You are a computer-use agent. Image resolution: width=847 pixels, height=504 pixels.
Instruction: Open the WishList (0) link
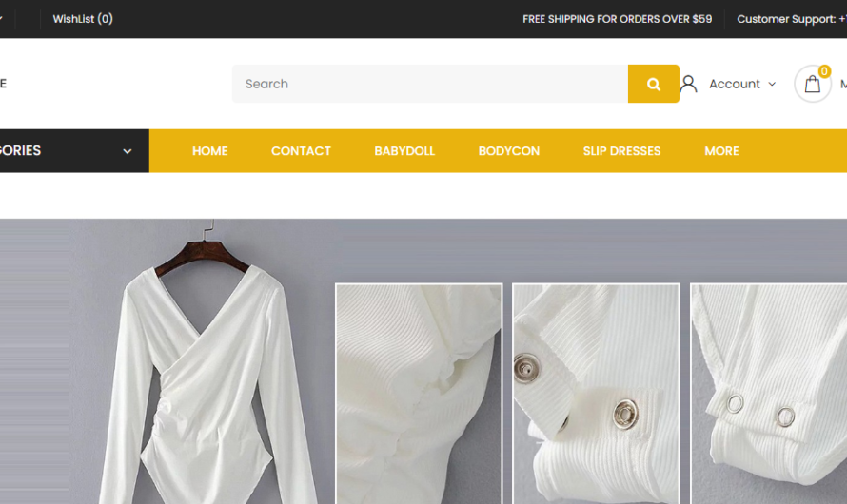tap(83, 19)
